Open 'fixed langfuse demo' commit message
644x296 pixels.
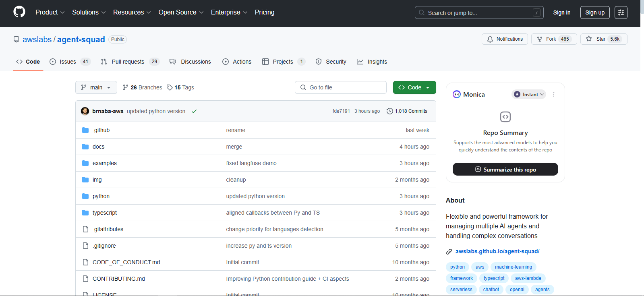(251, 163)
